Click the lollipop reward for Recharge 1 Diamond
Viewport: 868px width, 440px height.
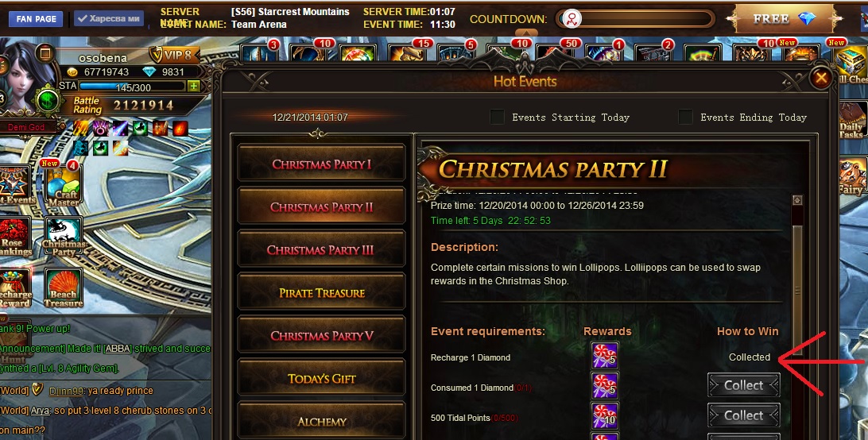click(x=604, y=356)
